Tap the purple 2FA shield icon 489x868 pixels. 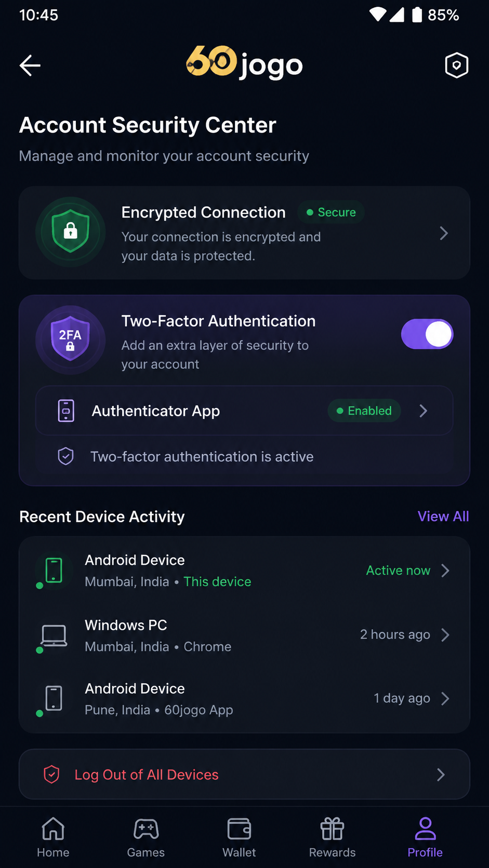point(71,340)
